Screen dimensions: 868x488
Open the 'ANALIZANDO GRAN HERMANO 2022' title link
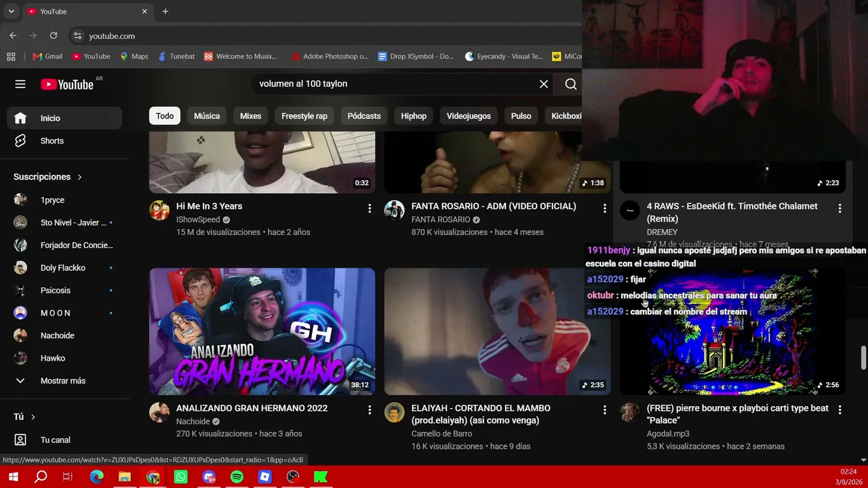click(252, 408)
